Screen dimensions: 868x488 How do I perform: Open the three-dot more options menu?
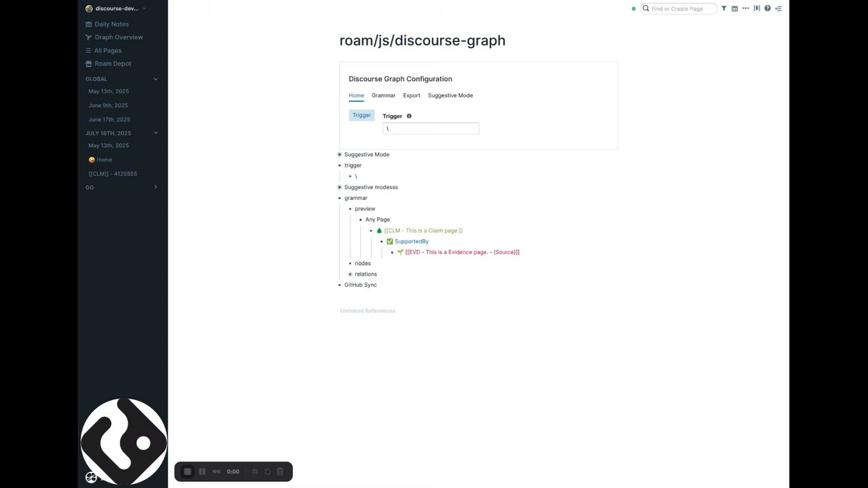745,9
